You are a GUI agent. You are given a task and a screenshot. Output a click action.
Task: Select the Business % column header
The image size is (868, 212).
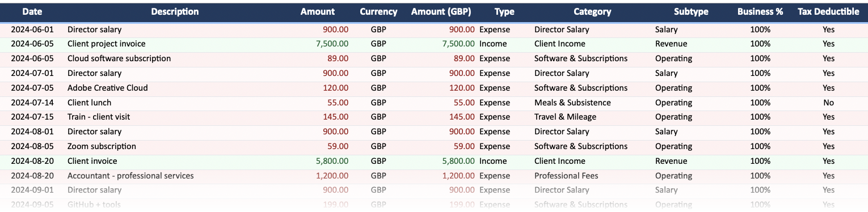pos(760,11)
